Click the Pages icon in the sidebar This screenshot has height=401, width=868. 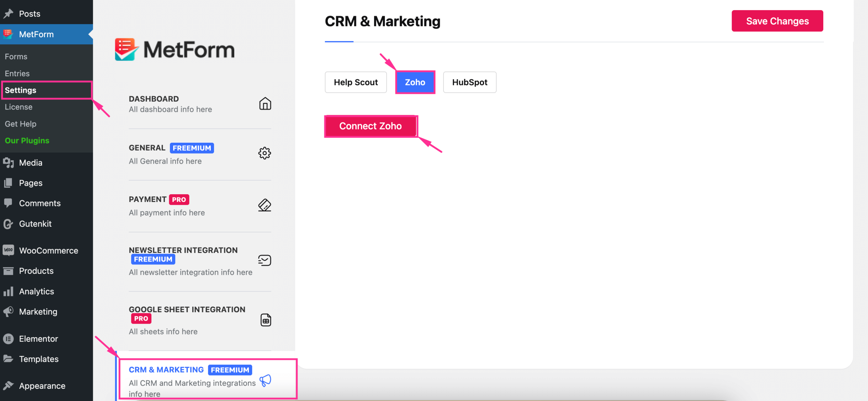(x=8, y=183)
